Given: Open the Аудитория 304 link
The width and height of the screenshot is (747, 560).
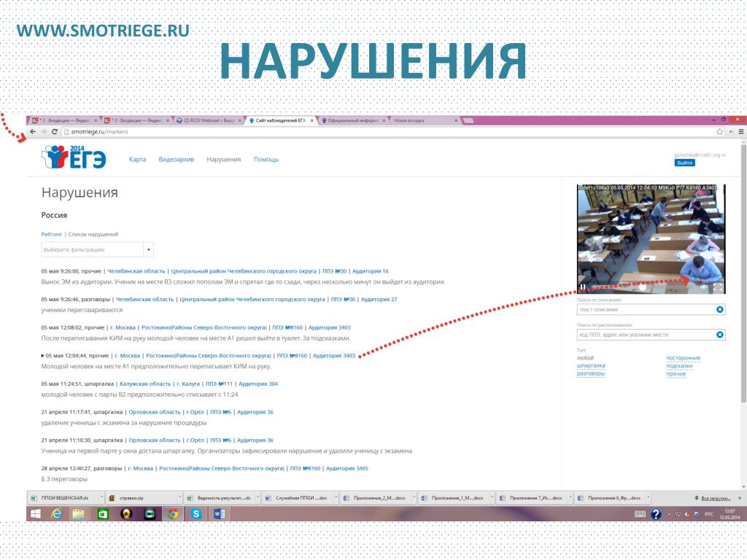Looking at the screenshot, I should (258, 384).
